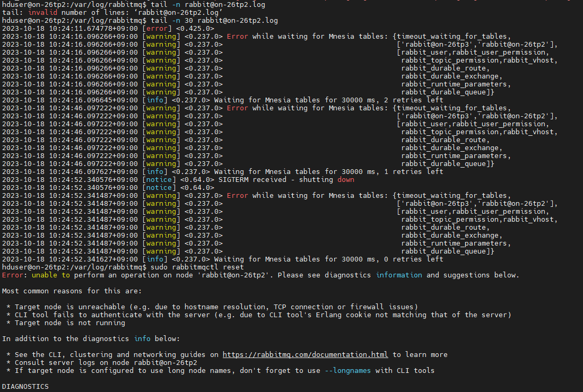This screenshot has height=392, width=583.
Task: Click Mnesia 'Error' word at 10:24:46.097222
Action: pyautogui.click(x=237, y=108)
